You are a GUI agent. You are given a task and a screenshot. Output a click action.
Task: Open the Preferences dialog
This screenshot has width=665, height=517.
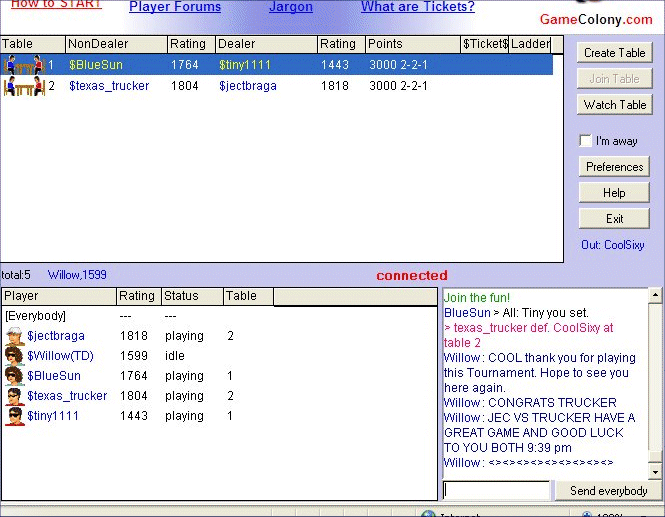[x=614, y=167]
